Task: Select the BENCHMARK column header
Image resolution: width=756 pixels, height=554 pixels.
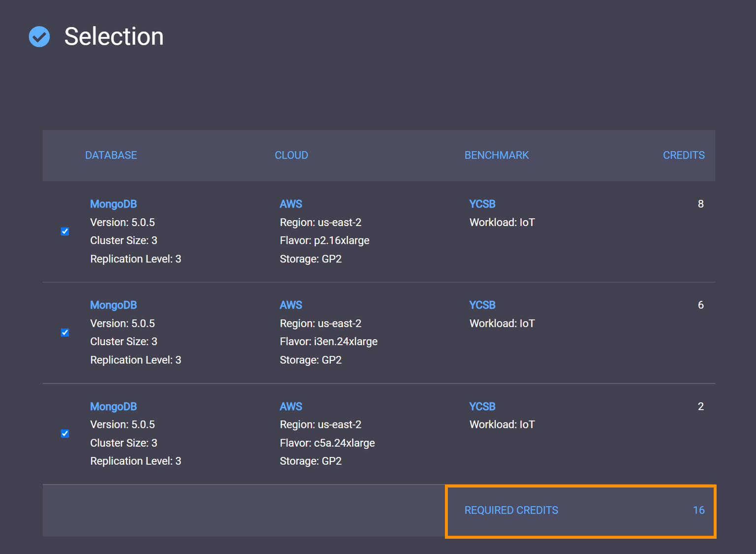Action: pyautogui.click(x=496, y=155)
